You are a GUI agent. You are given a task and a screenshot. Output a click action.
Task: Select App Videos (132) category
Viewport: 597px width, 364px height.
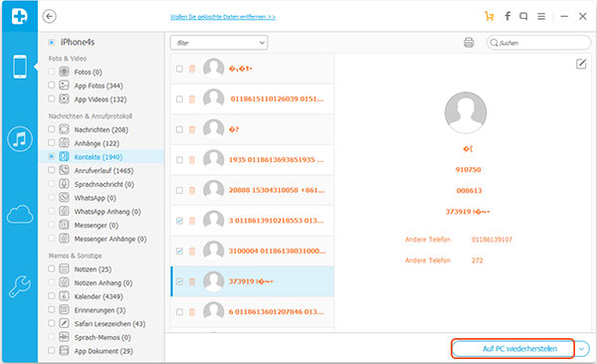pos(100,99)
